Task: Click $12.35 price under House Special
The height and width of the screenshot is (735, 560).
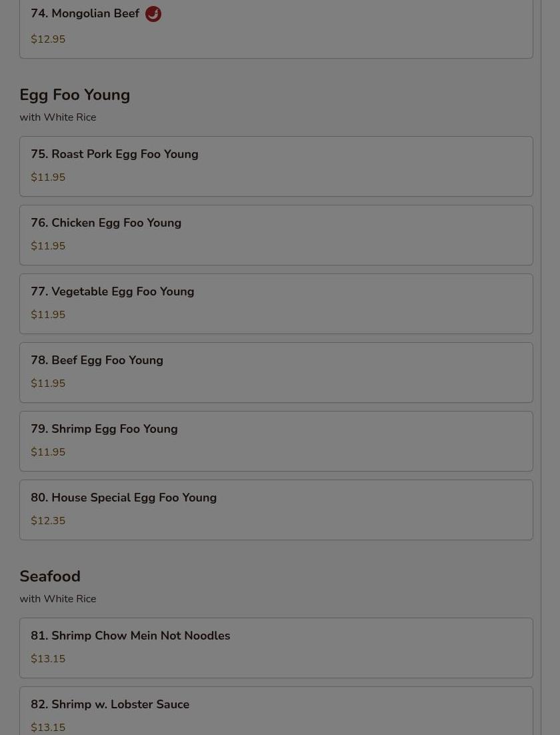Action: 48,521
